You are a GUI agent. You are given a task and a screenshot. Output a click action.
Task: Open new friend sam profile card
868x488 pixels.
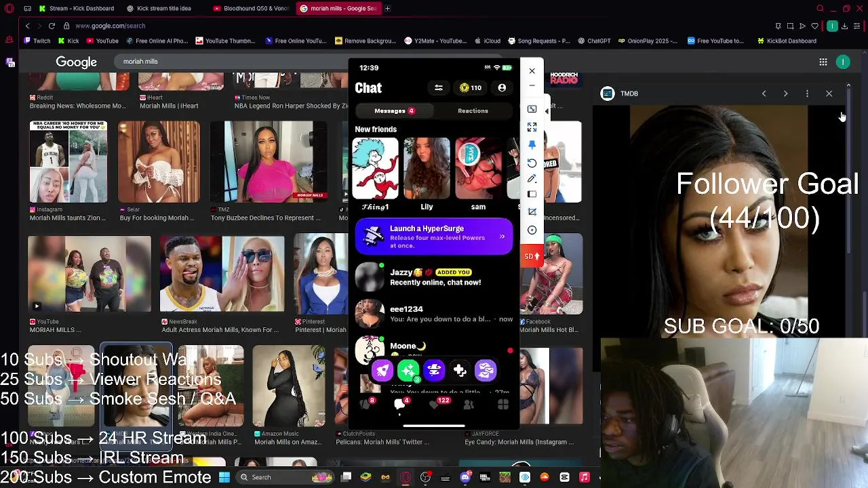click(x=478, y=175)
